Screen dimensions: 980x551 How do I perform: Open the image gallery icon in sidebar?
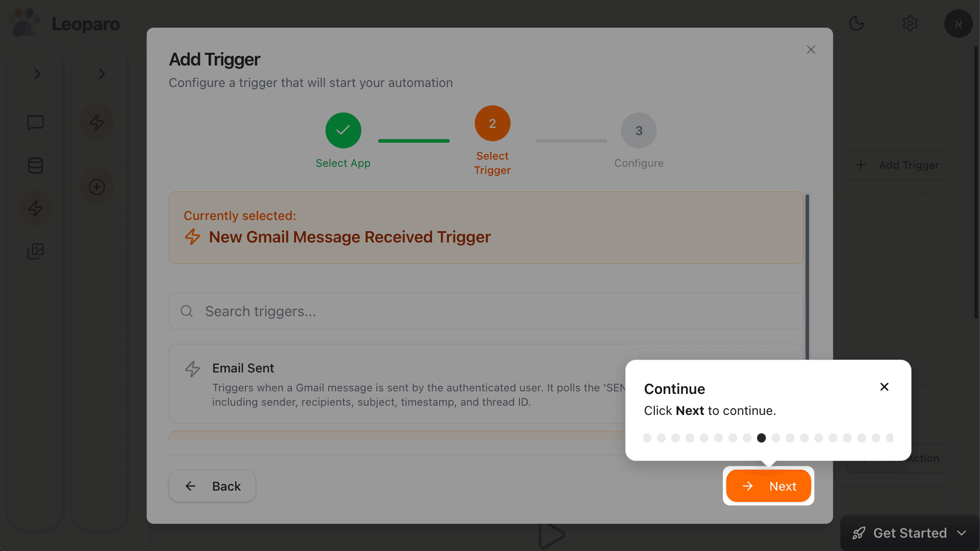(35, 251)
